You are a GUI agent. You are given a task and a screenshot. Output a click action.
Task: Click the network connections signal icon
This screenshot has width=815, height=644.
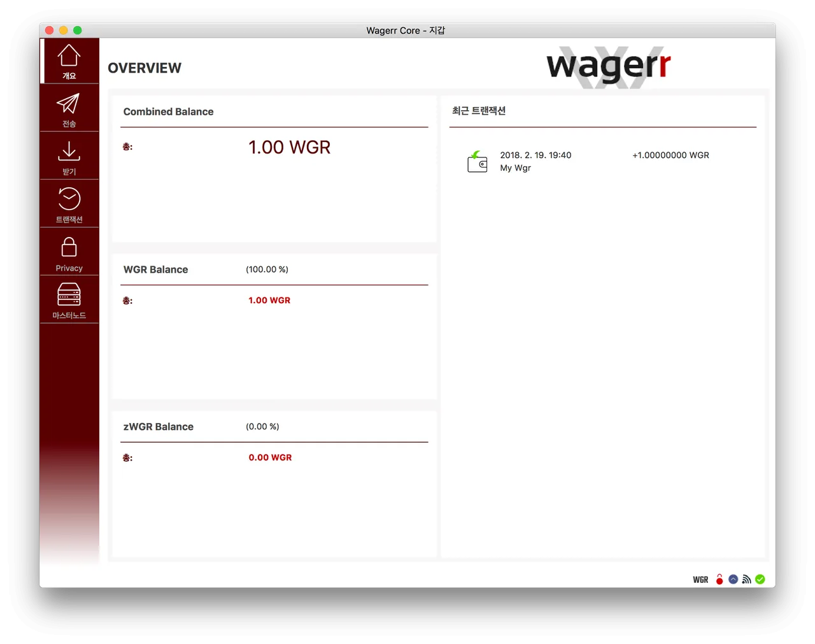[x=746, y=579]
